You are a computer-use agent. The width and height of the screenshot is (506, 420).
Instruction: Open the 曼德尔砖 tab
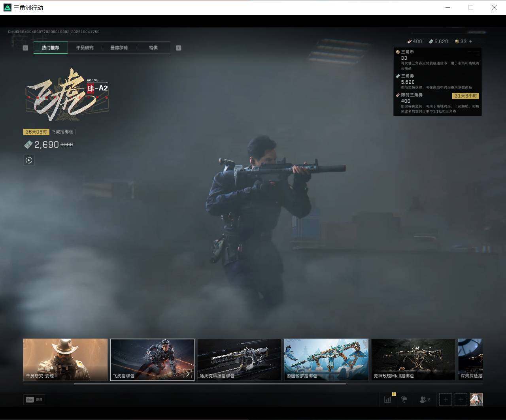(119, 48)
